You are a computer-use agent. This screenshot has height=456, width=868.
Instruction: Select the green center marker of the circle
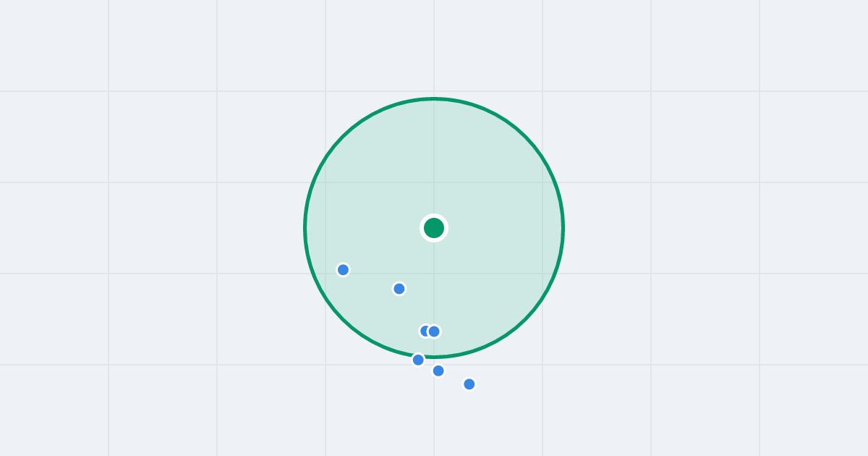pyautogui.click(x=434, y=228)
